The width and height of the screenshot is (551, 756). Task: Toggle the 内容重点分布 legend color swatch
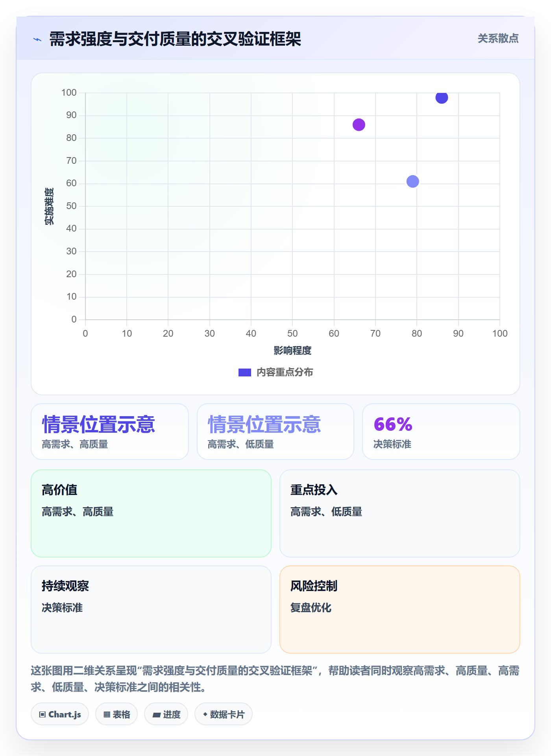(244, 372)
